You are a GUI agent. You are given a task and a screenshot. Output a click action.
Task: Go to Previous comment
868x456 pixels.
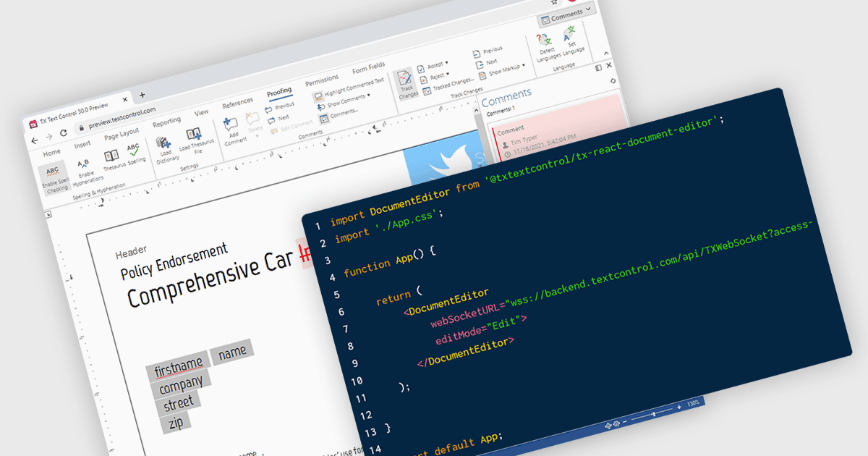click(x=281, y=106)
